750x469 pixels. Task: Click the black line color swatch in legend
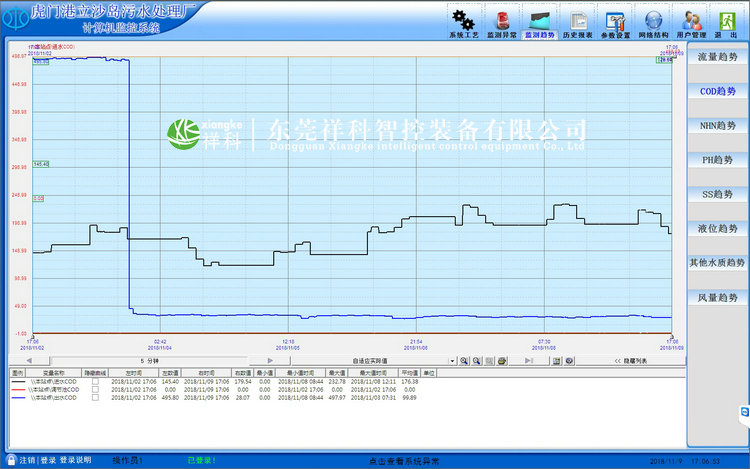[x=20, y=382]
